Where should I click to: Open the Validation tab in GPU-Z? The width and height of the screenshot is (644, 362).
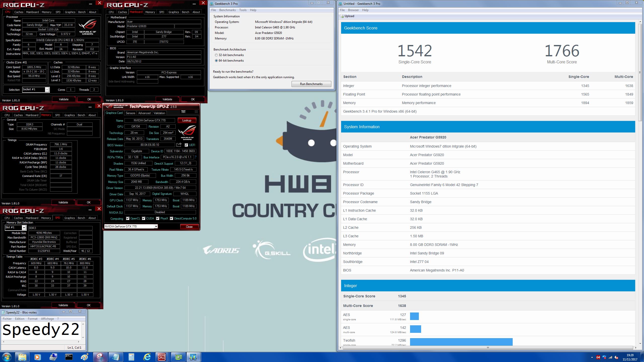pyautogui.click(x=159, y=113)
